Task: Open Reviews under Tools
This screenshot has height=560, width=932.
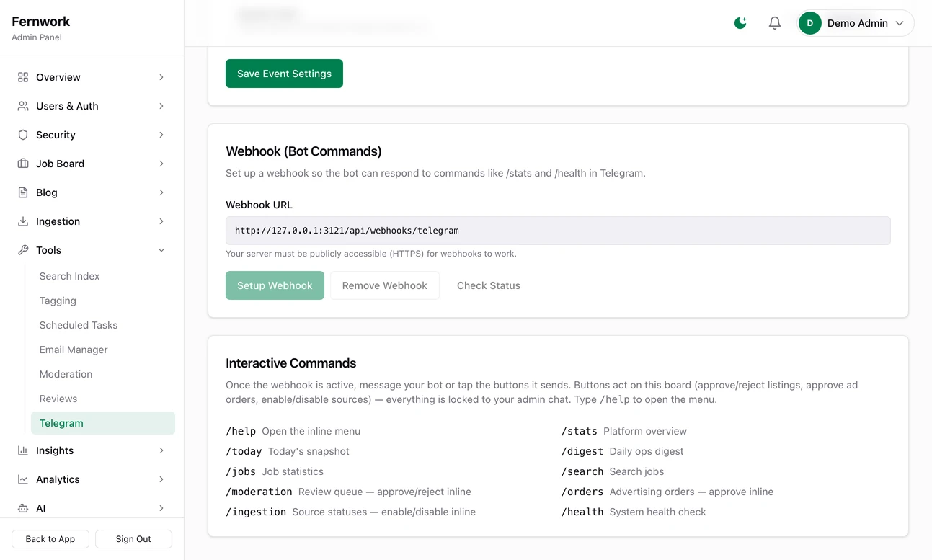Action: click(102, 399)
